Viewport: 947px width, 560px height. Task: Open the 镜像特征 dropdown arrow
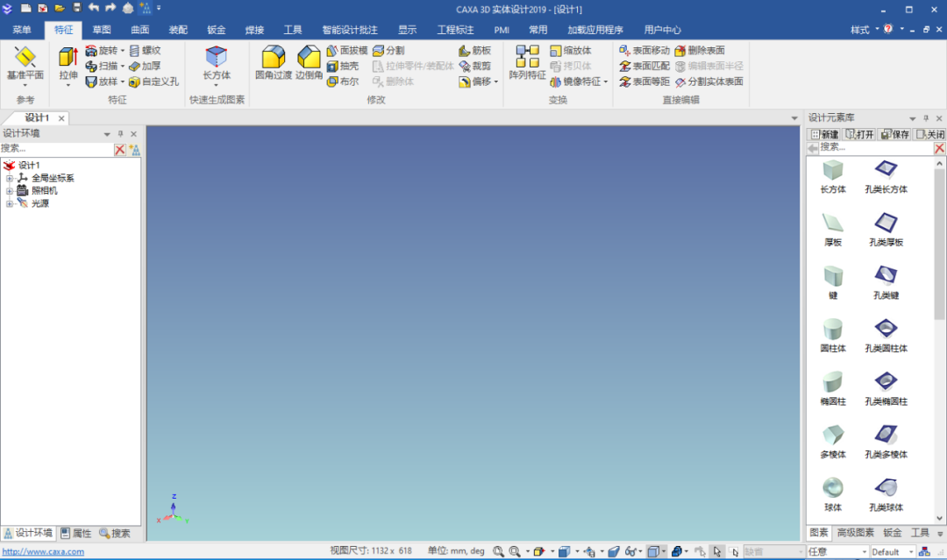tap(605, 82)
